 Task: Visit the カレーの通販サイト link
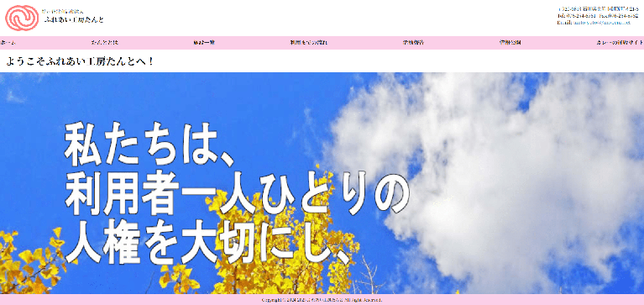click(620, 43)
